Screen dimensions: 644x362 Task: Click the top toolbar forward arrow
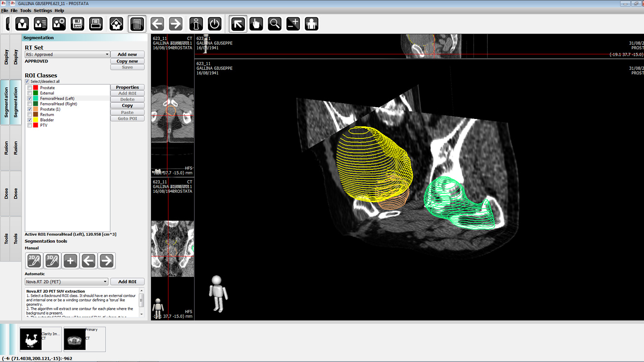176,24
